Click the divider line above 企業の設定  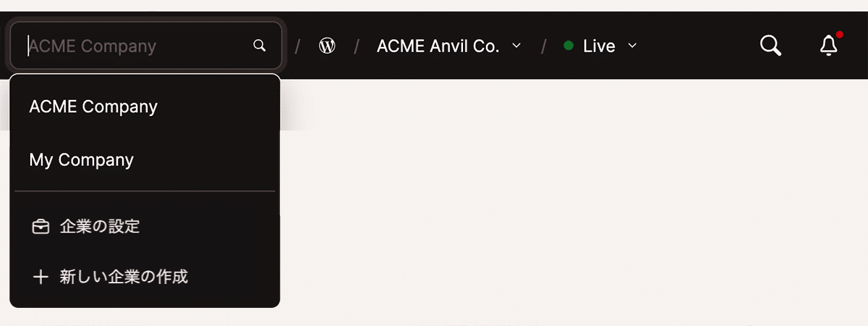(x=145, y=191)
